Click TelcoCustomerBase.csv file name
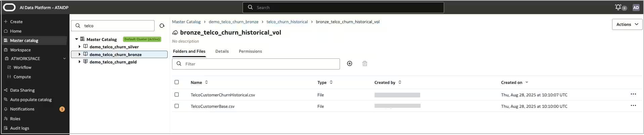This screenshot has height=135, width=644. (x=213, y=106)
